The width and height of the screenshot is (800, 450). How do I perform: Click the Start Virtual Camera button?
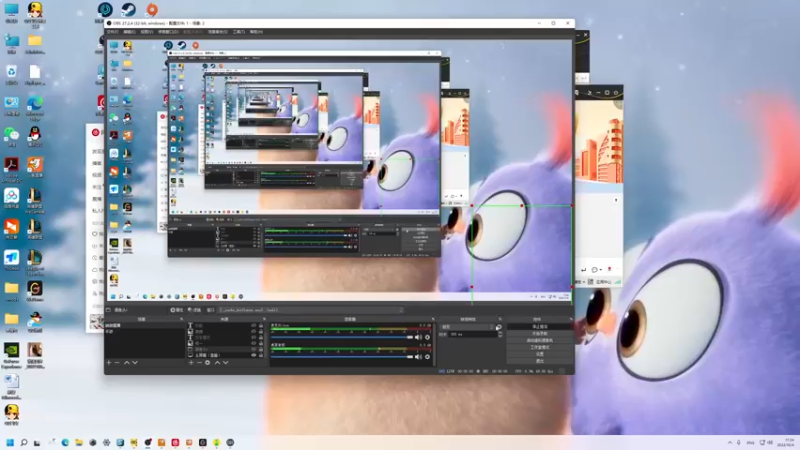pos(539,340)
